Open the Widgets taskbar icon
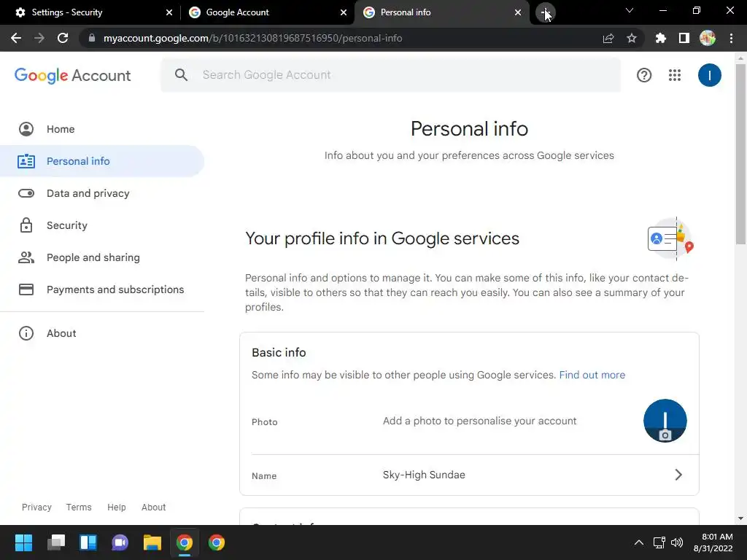Image resolution: width=747 pixels, height=560 pixels. 88,542
